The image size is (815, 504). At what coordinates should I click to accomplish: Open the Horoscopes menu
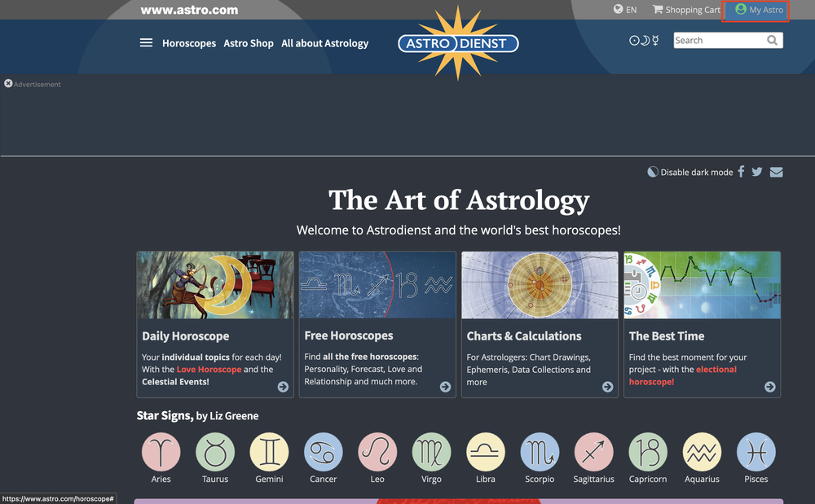coord(189,43)
